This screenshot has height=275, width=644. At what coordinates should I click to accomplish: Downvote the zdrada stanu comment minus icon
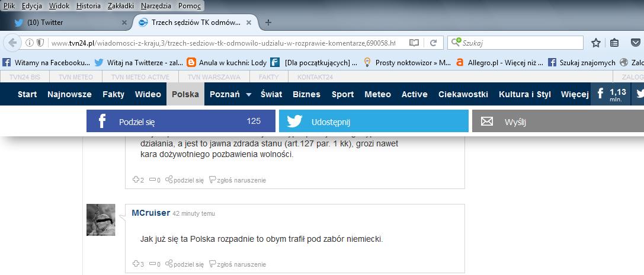(x=152, y=180)
